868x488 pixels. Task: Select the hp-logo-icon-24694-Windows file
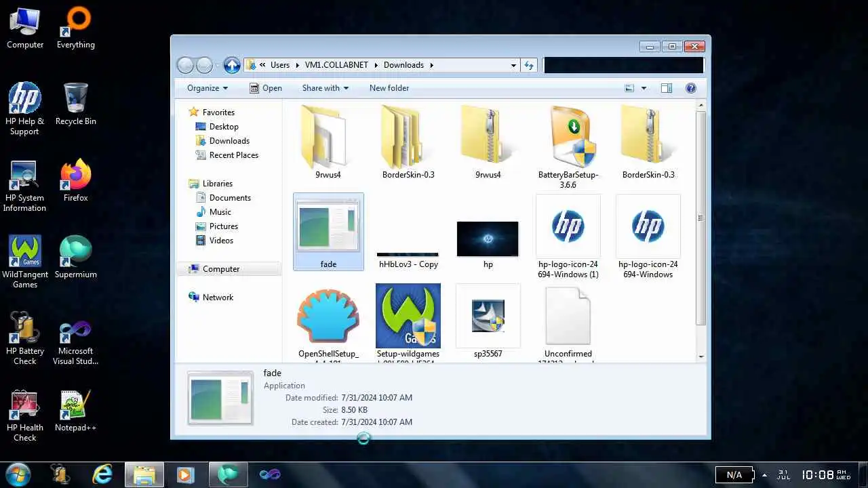648,237
